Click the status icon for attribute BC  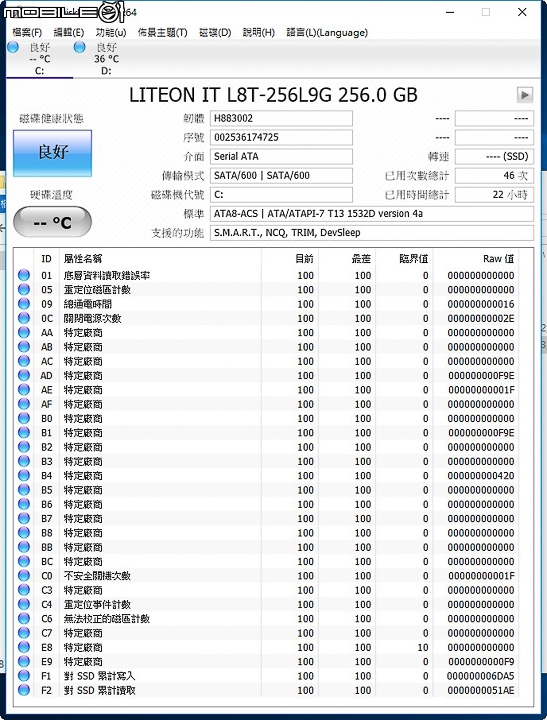24,561
